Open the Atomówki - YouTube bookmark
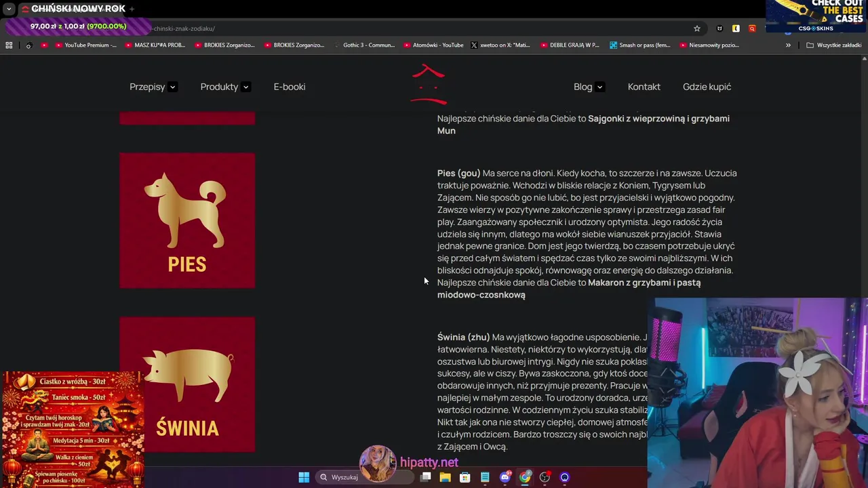The image size is (868, 488). tap(433, 45)
